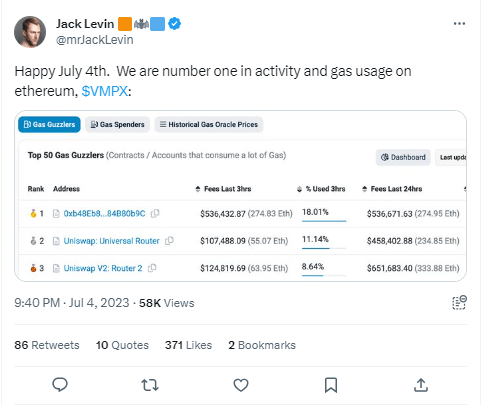
Task: Share the tweet via the upload arrow icon
Action: [421, 385]
